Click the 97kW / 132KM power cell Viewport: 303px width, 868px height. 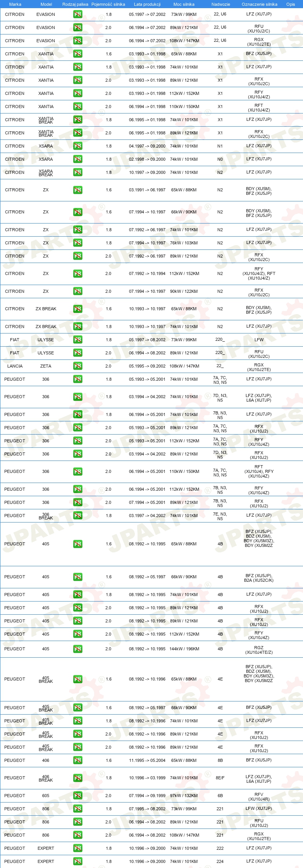coord(184,796)
